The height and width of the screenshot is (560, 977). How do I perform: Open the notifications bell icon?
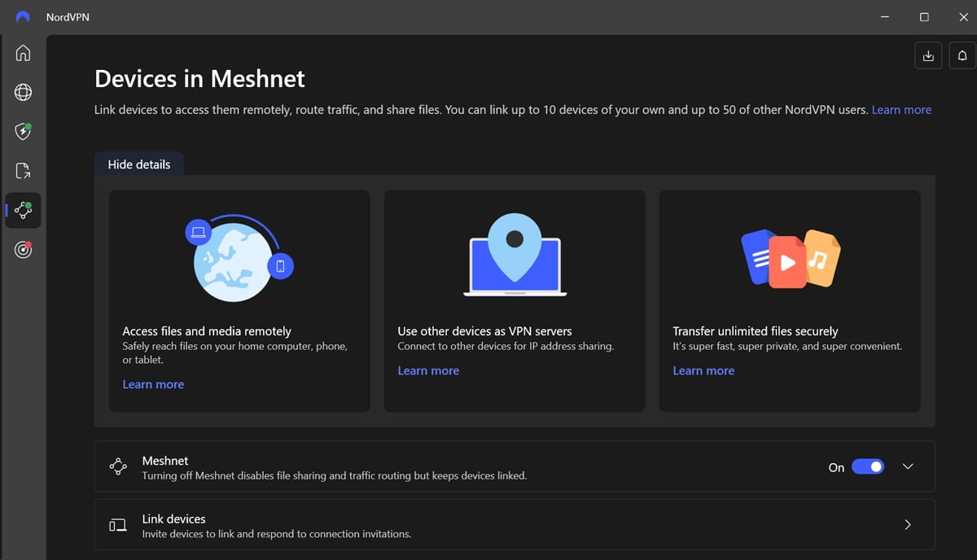(x=962, y=55)
